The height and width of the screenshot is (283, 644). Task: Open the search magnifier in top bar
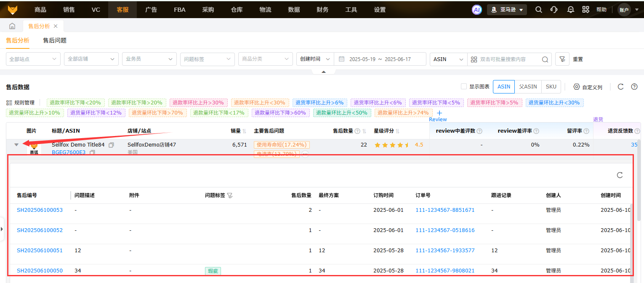coord(538,10)
